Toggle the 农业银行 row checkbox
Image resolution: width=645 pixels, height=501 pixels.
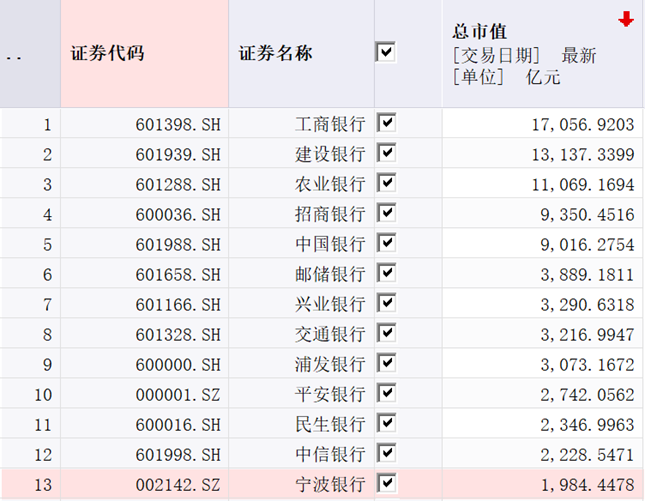(386, 183)
